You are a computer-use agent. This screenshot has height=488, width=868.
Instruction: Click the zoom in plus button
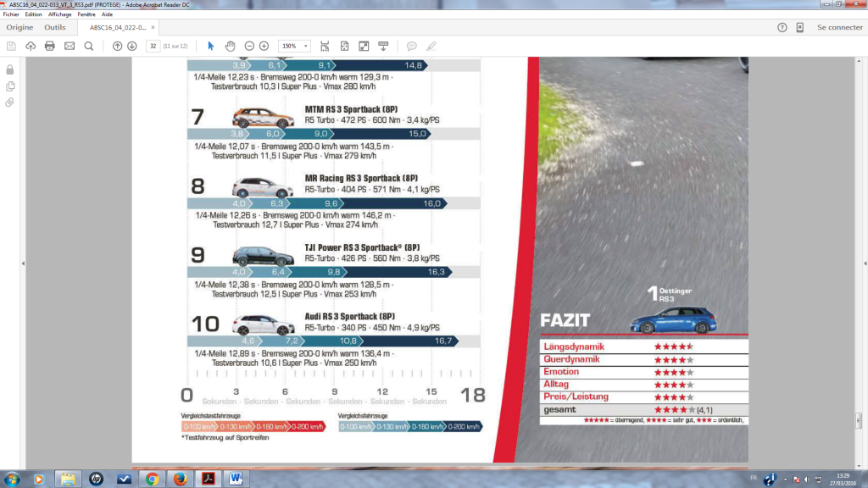tap(264, 46)
